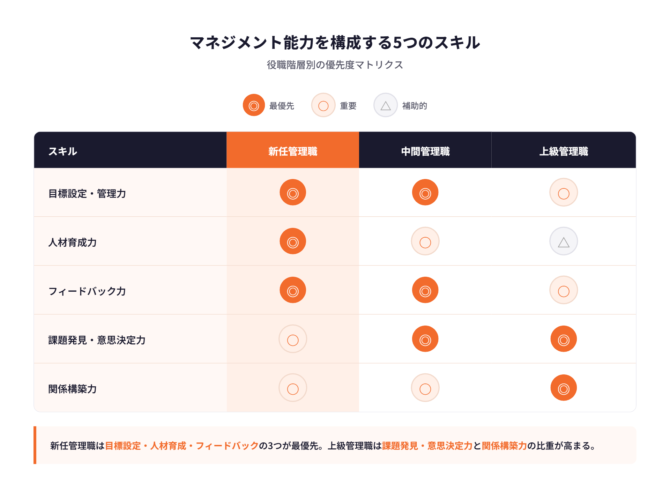670x492 pixels.
Task: Click the 最優先 legend double-circle icon
Action: 254,105
